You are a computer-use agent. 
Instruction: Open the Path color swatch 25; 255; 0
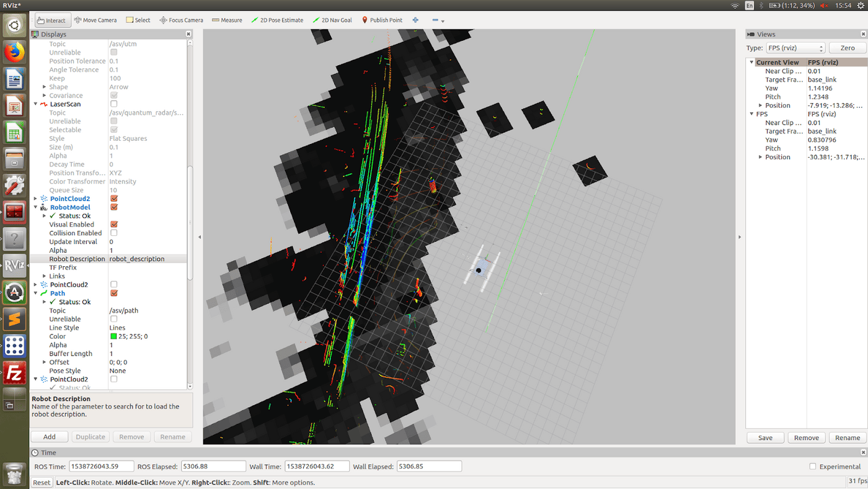click(113, 336)
